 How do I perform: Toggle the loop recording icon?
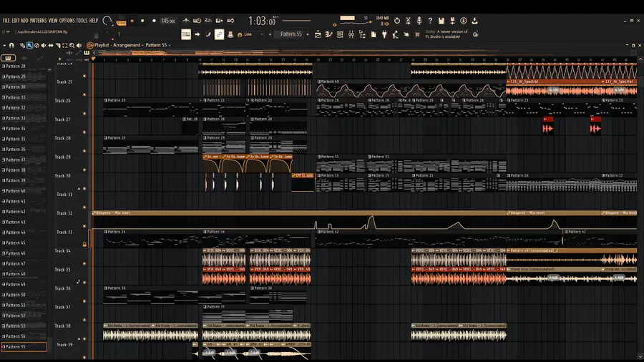click(x=230, y=21)
